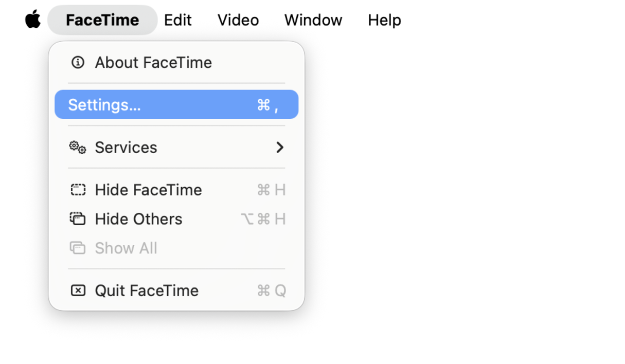Click the Quit FaceTime x-box icon
The image size is (625, 364).
[78, 290]
